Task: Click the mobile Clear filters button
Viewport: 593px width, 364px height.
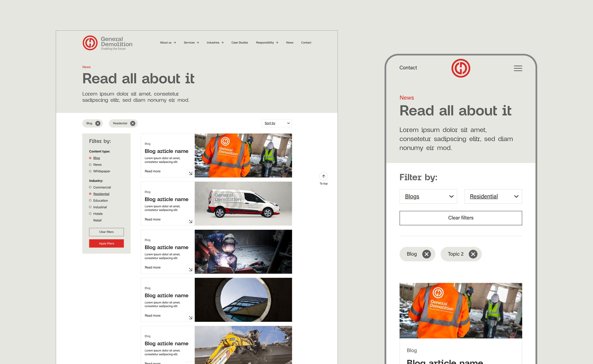Action: (461, 218)
